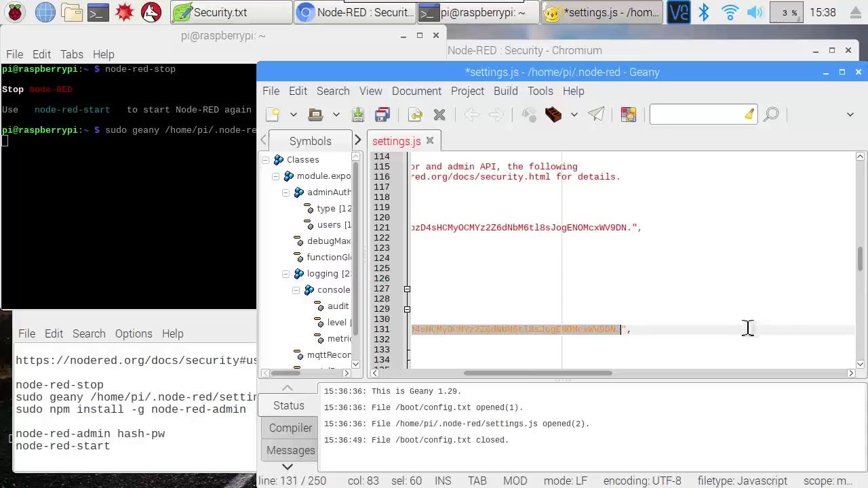Screen dimensions: 868x488
Task: Select the debugMax symbol entry
Action: point(328,241)
